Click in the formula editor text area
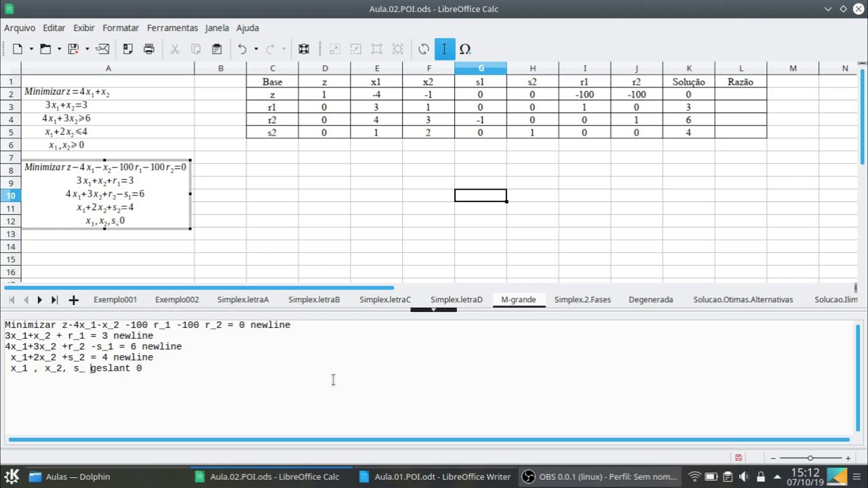 click(x=429, y=377)
